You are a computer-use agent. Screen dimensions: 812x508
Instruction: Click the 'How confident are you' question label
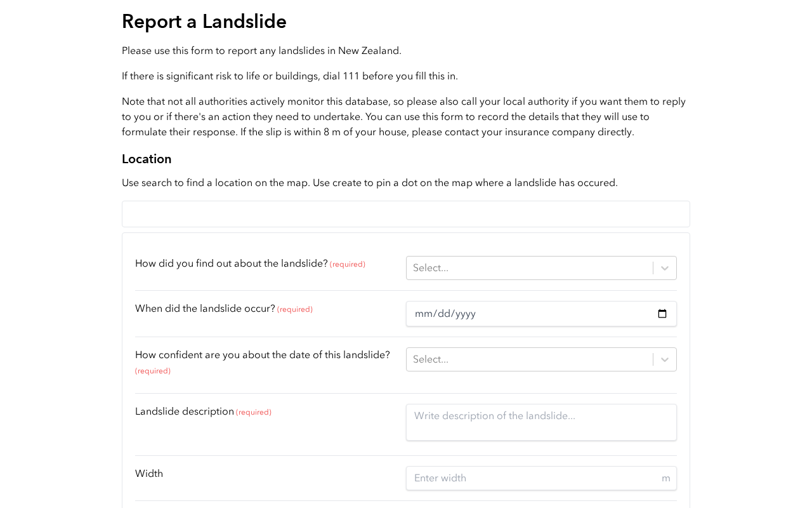pyautogui.click(x=263, y=355)
